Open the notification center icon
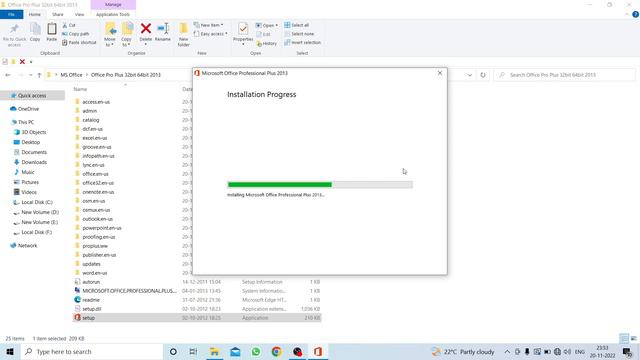Image resolution: width=640 pixels, height=360 pixels. click(627, 351)
